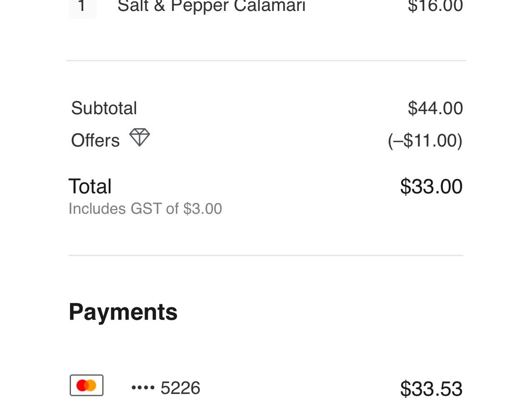Click the $16.00 item price
This screenshot has width=532, height=398.
tap(435, 6)
